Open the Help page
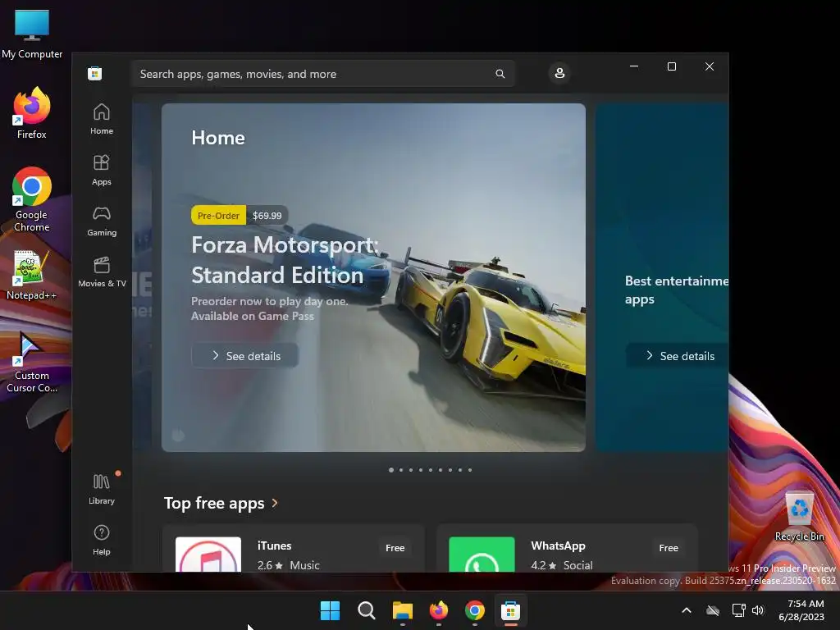The height and width of the screenshot is (630, 840). [101, 540]
